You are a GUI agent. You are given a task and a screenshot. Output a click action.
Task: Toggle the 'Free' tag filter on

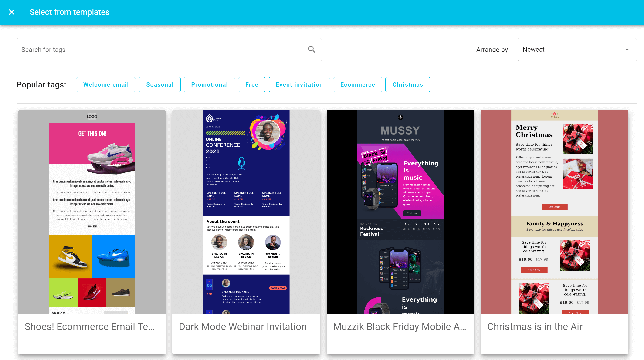(x=252, y=84)
